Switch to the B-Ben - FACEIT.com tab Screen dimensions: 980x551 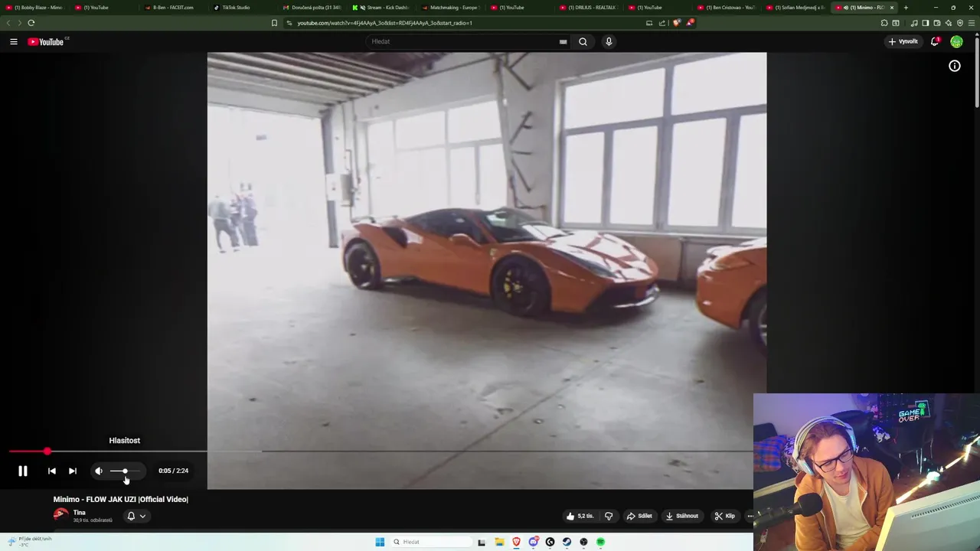(172, 8)
